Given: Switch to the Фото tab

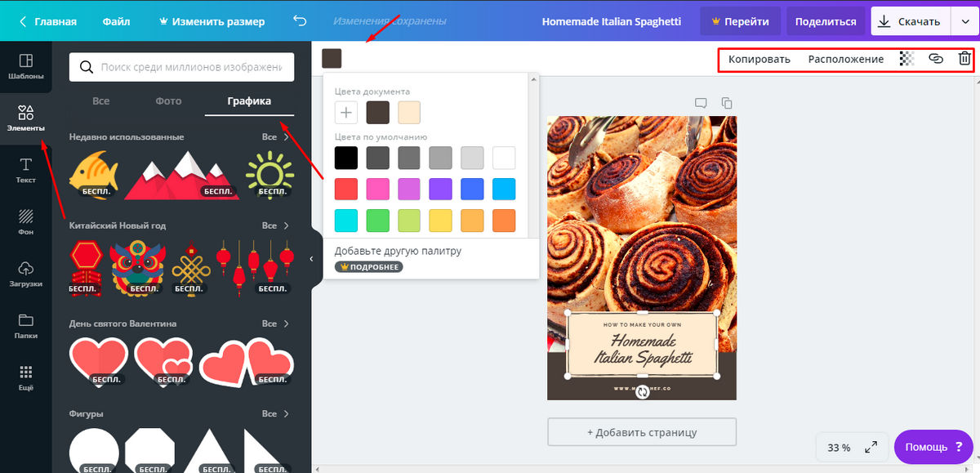Looking at the screenshot, I should pos(168,100).
